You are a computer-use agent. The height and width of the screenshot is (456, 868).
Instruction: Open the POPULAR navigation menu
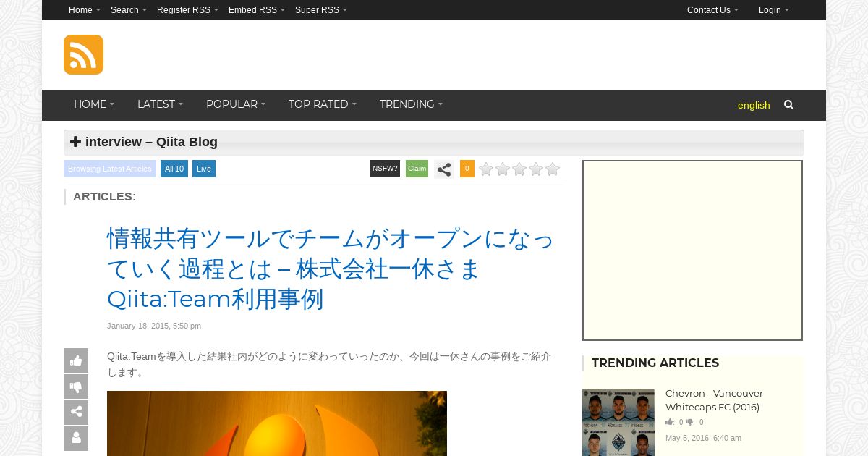point(236,104)
